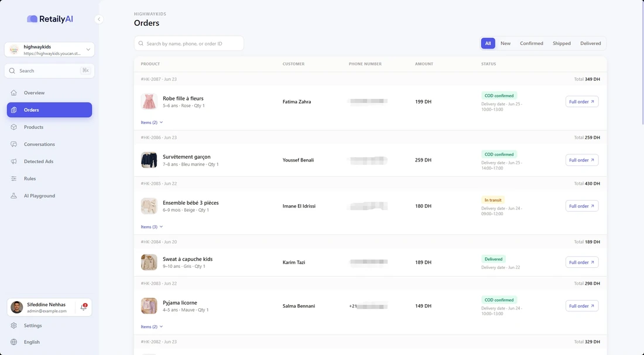Open the highwaykids store selector dropdown
644x355 pixels.
(x=49, y=50)
